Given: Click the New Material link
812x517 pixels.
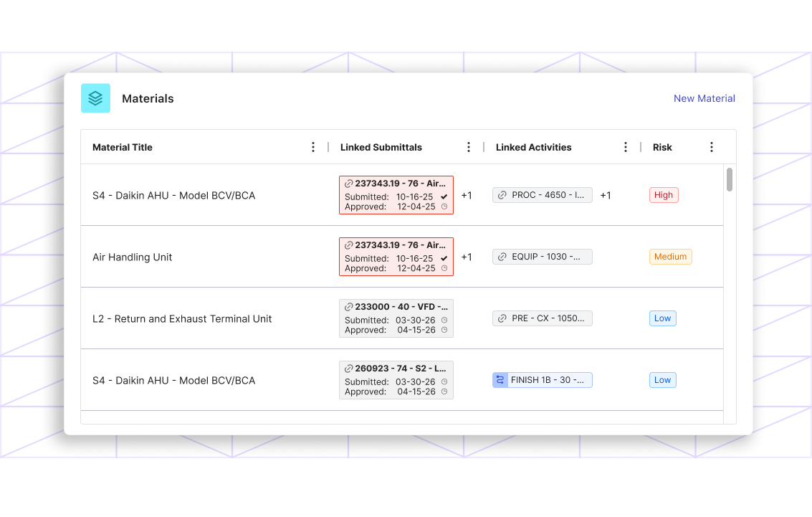Looking at the screenshot, I should pyautogui.click(x=704, y=98).
